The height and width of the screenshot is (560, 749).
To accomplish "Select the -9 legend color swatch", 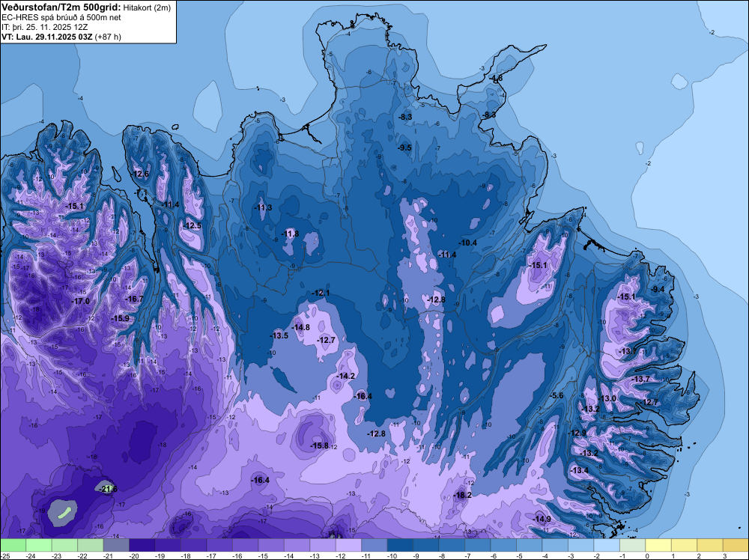I will tap(425, 545).
